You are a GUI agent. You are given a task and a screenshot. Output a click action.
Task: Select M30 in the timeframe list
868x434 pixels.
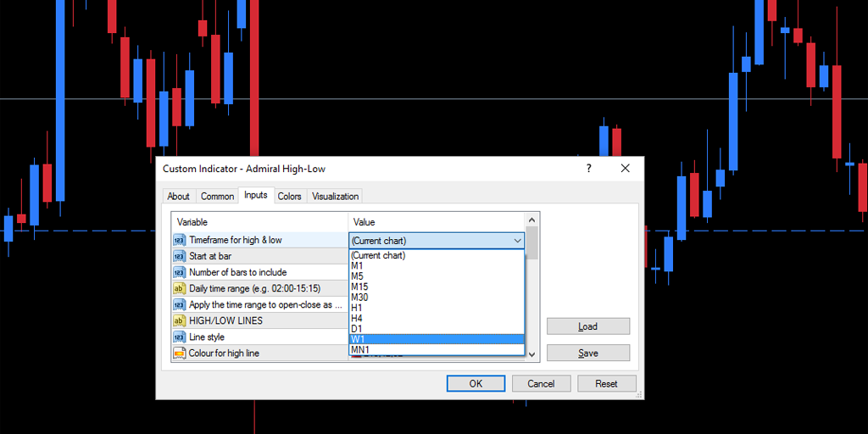[437, 298]
